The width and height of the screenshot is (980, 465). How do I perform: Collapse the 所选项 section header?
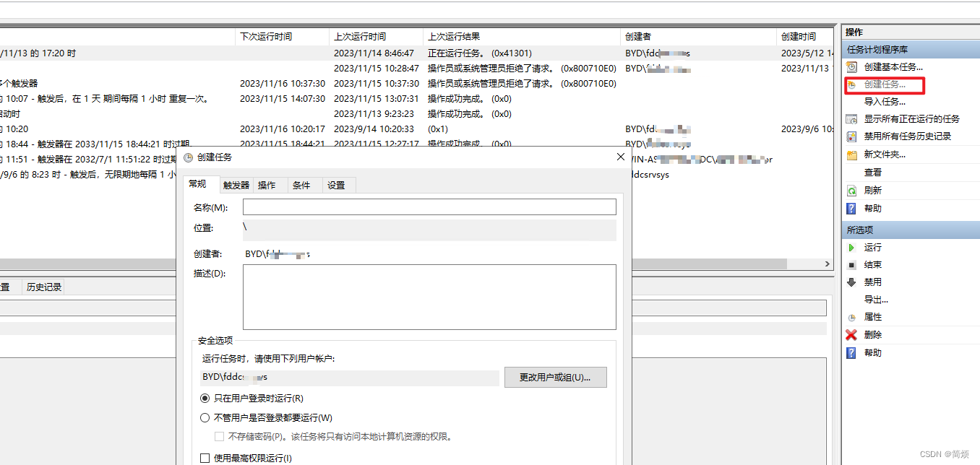[911, 230]
